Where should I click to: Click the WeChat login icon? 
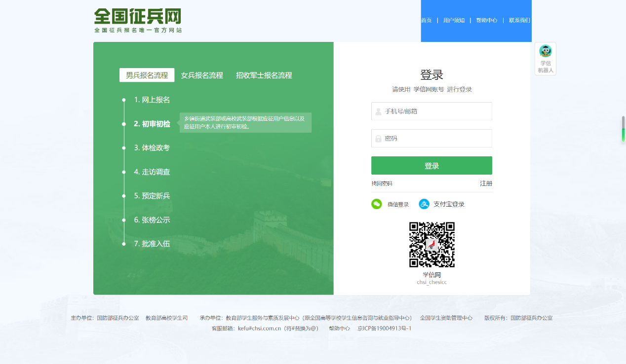coord(377,204)
